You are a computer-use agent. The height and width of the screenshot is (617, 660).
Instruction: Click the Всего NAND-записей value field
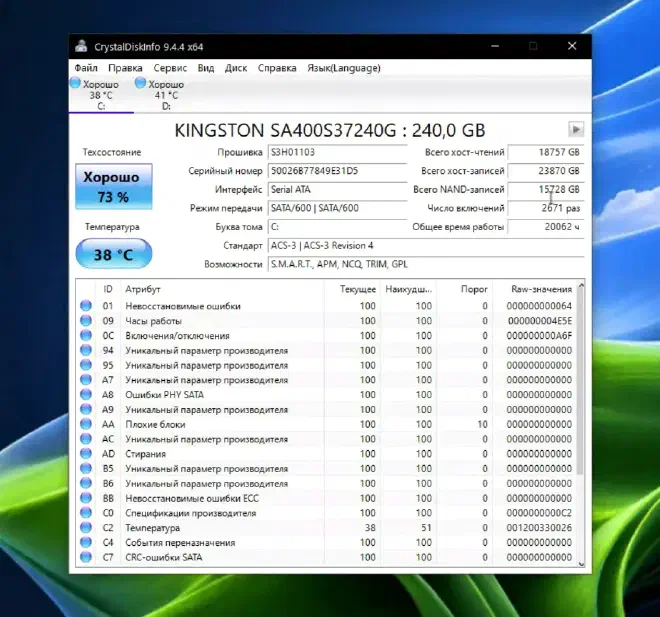pos(546,189)
